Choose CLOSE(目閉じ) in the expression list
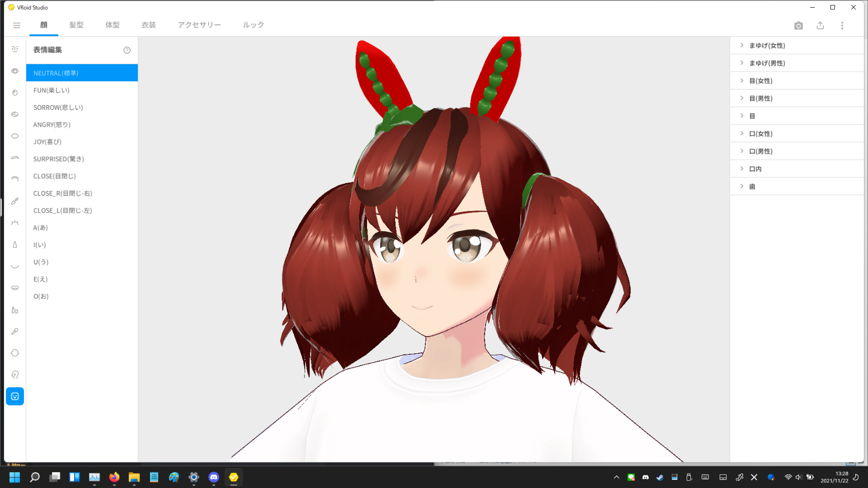The height and width of the screenshot is (488, 868). [x=82, y=176]
